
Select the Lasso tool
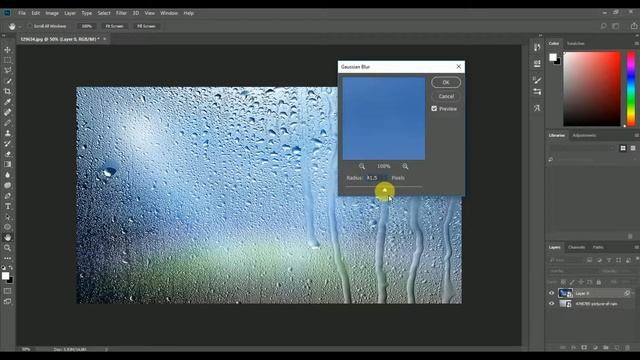tap(8, 70)
